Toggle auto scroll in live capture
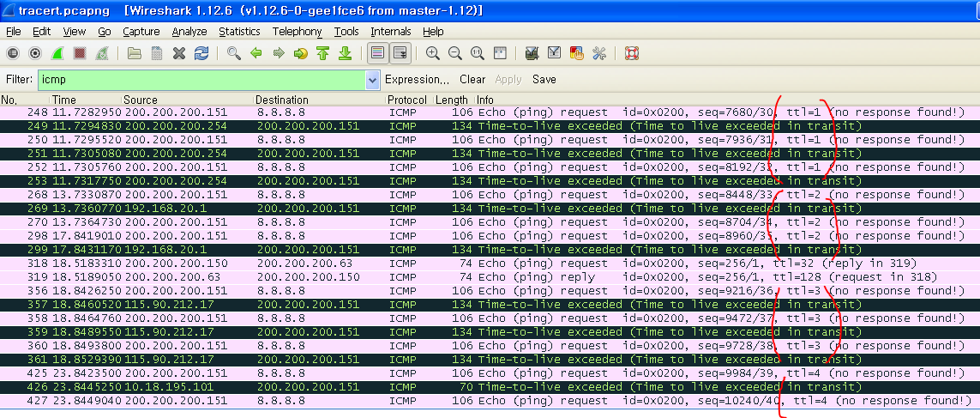The height and width of the screenshot is (418, 980). tap(400, 54)
